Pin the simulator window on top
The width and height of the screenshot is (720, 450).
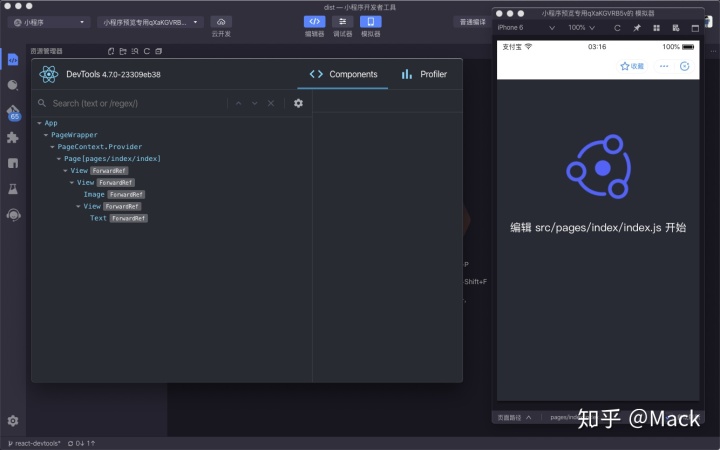[x=637, y=28]
